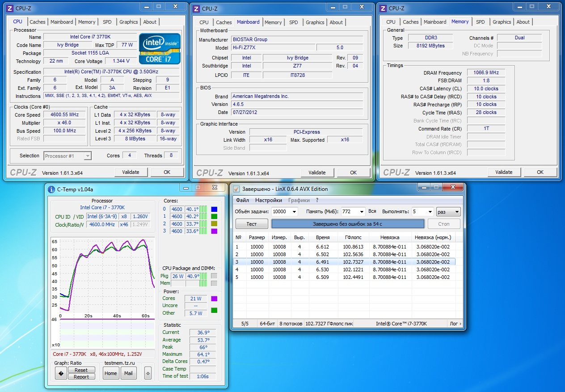Click the green Other power color square
Screen dimensions: 565x392
pyautogui.click(x=214, y=310)
